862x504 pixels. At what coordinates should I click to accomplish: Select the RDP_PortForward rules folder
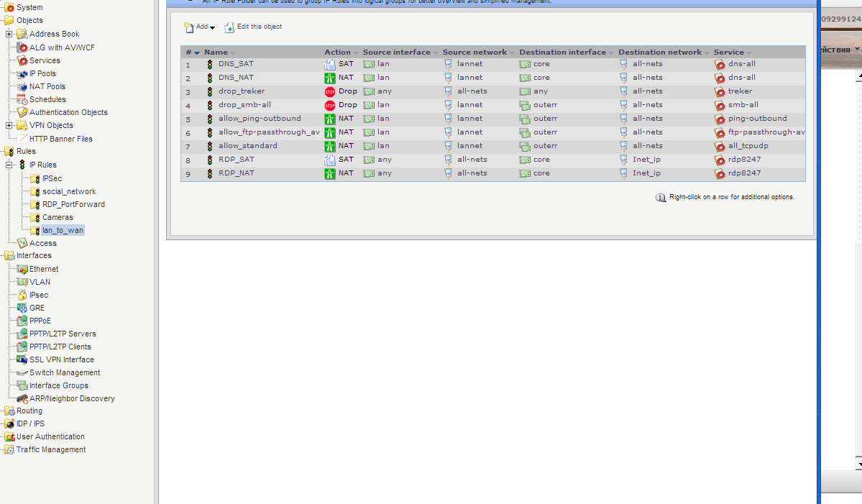(68, 204)
